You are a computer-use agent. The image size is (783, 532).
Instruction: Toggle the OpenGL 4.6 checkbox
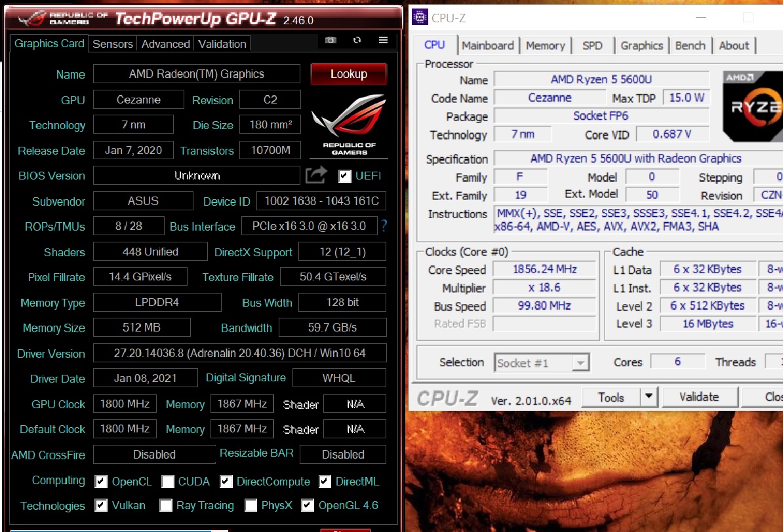308,506
